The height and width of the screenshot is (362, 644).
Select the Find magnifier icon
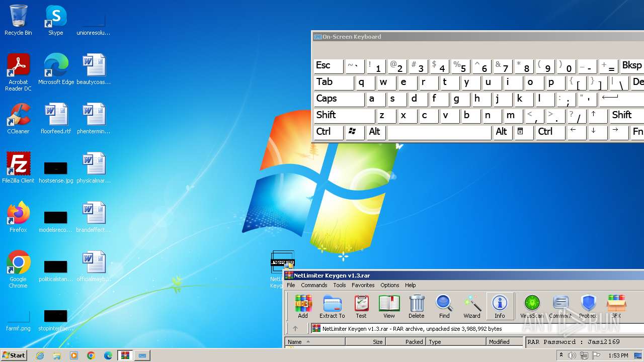tap(444, 307)
